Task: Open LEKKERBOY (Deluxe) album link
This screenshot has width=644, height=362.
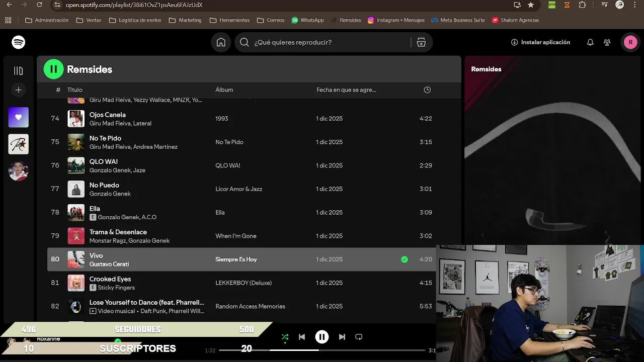Action: tap(244, 283)
